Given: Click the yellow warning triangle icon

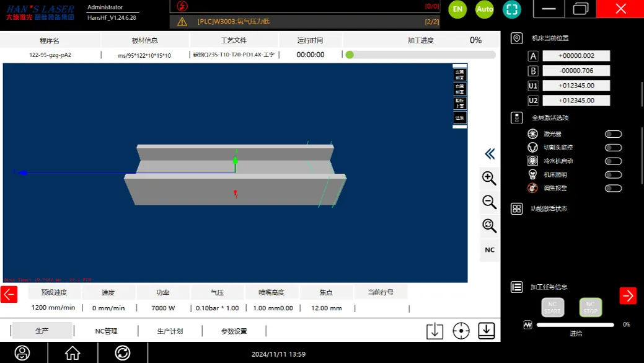Looking at the screenshot, I should [182, 22].
